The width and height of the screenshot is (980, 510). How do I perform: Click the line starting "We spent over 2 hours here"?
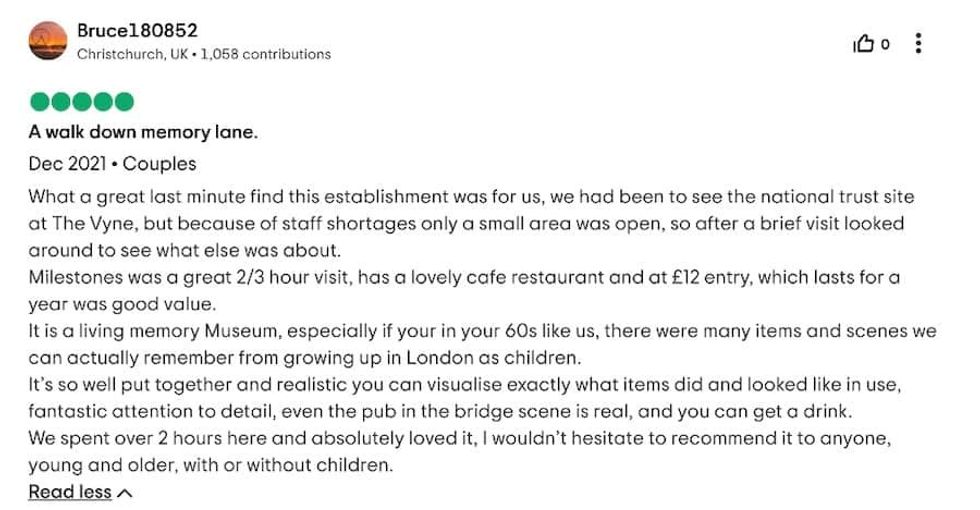pyautogui.click(x=459, y=439)
